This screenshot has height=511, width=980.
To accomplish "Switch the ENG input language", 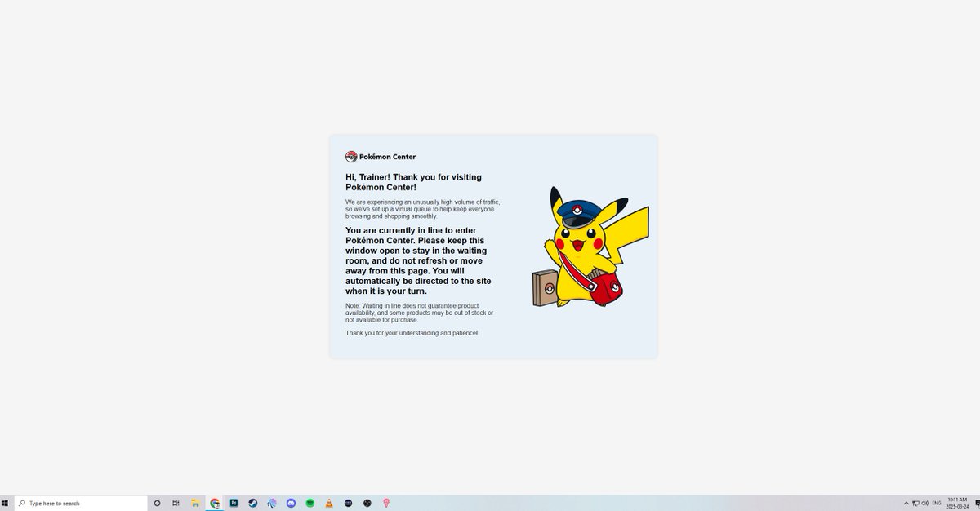I will [x=936, y=503].
